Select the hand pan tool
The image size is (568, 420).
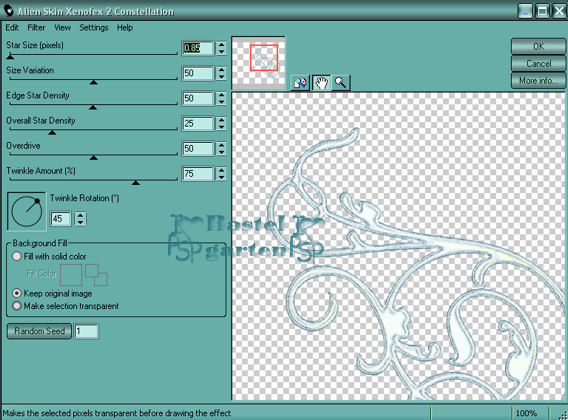coord(321,83)
